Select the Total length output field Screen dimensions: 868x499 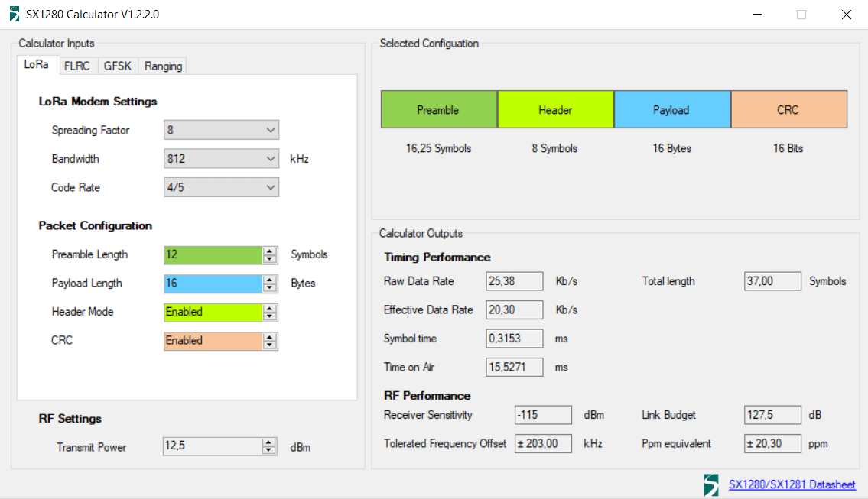pos(772,281)
